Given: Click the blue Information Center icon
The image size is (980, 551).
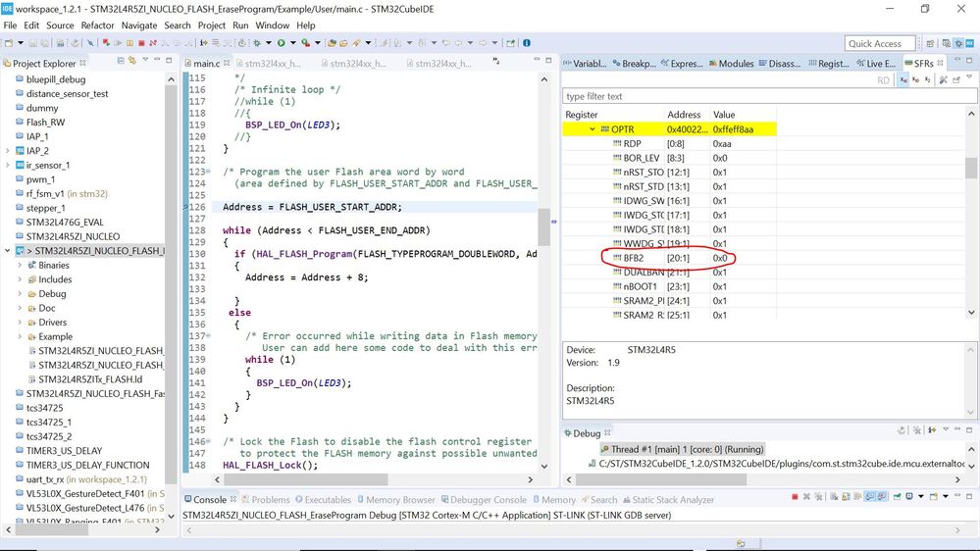Looking at the screenshot, I should [x=526, y=43].
